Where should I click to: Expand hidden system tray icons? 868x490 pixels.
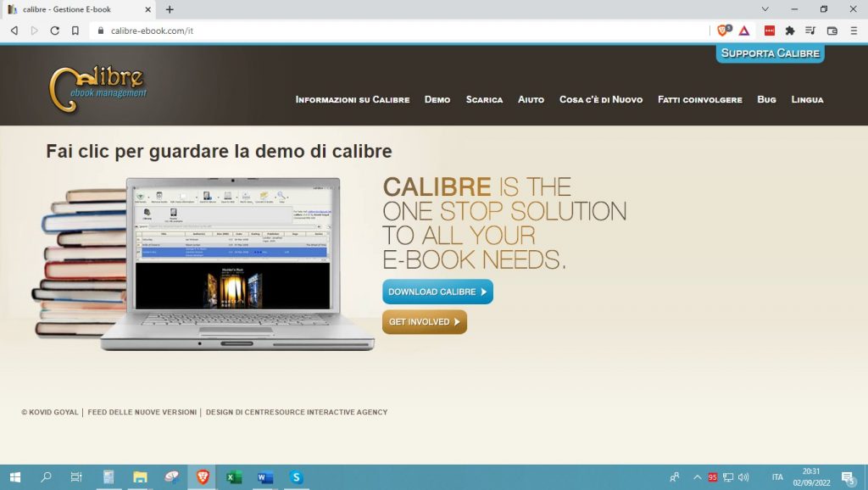[697, 477]
